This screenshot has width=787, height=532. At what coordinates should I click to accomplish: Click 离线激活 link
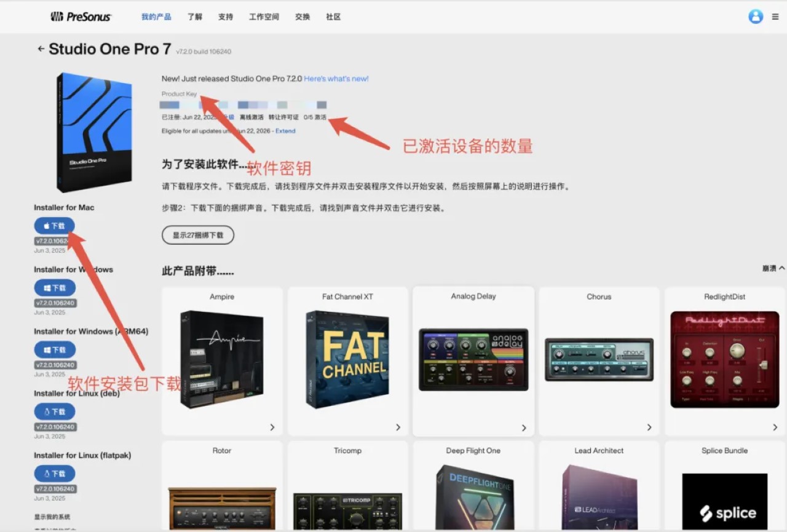(251, 117)
